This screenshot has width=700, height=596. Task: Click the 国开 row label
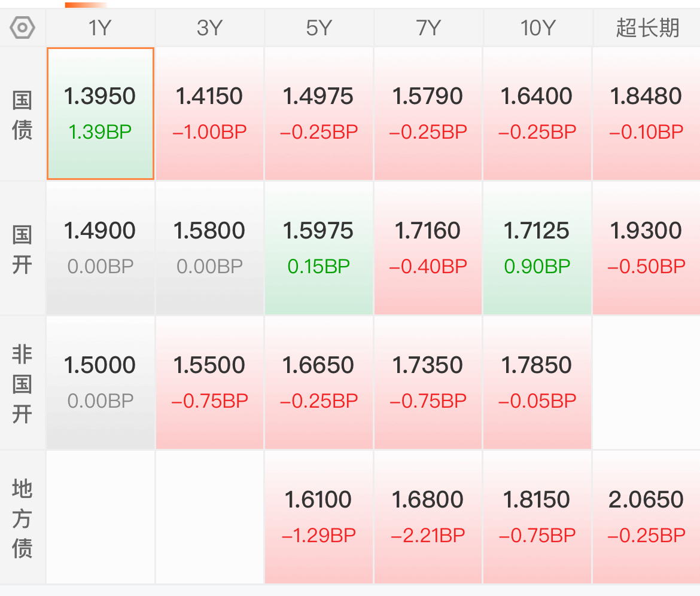coord(23,249)
